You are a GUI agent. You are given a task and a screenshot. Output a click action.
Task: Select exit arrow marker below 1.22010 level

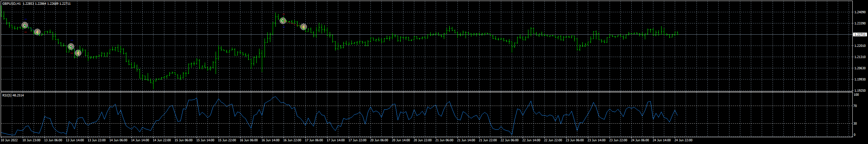pos(78,53)
